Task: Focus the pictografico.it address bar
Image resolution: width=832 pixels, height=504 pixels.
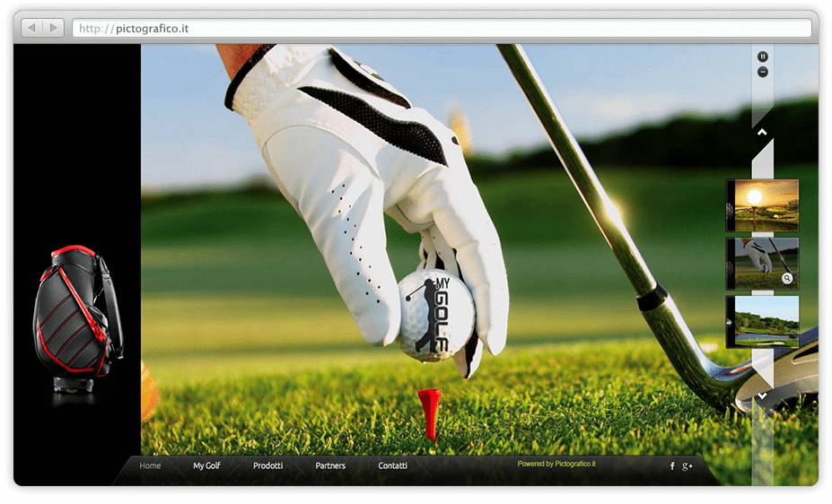Action: pyautogui.click(x=442, y=28)
